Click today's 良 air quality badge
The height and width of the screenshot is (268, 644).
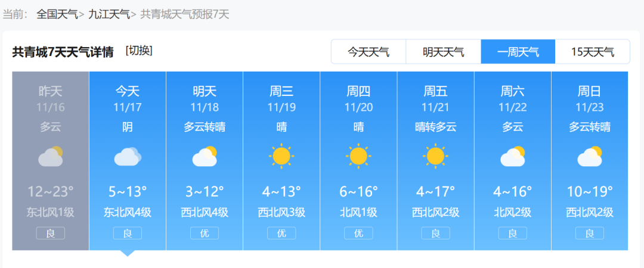point(128,233)
